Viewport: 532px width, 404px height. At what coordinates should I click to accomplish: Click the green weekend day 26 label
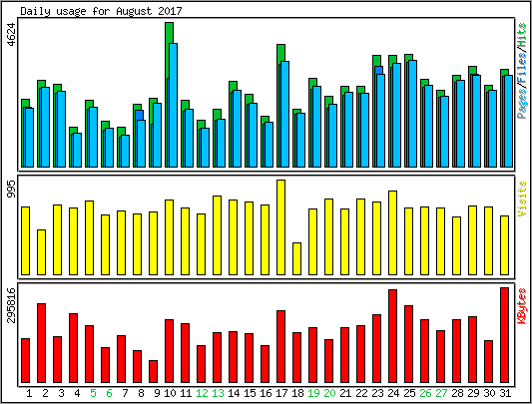[x=425, y=393]
